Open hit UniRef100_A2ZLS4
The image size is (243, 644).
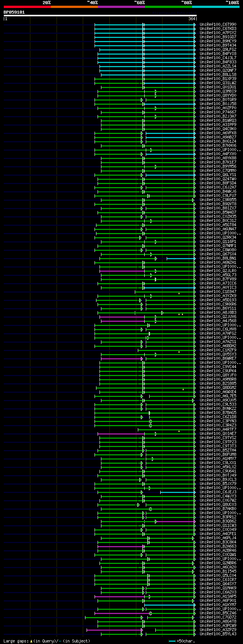click(218, 66)
